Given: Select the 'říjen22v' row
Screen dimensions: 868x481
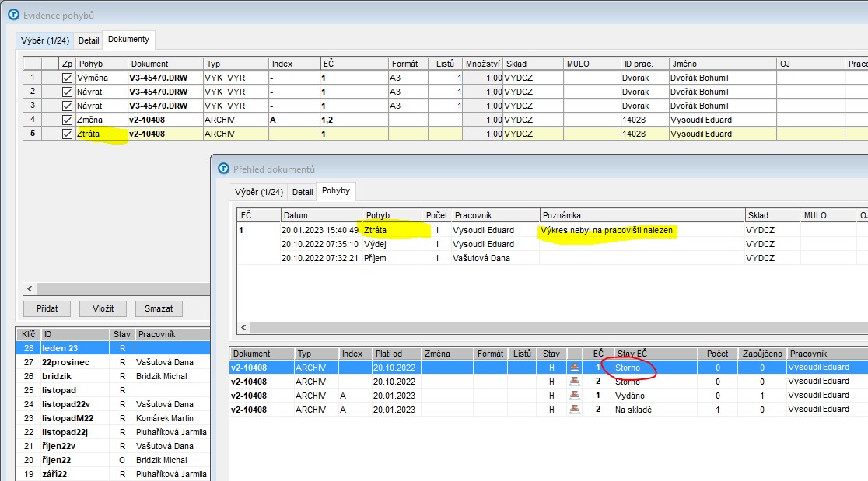Looking at the screenshot, I should [113, 446].
